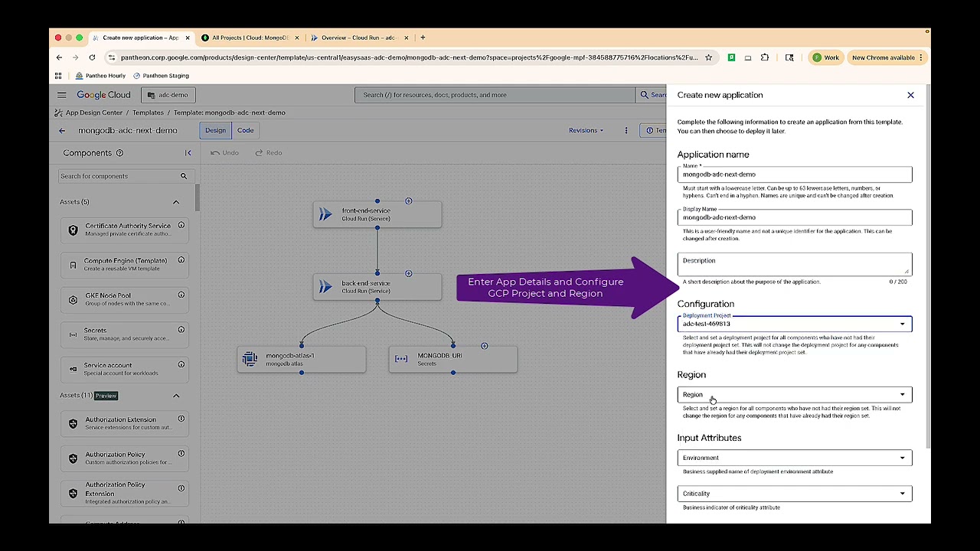This screenshot has height=551, width=980.
Task: Switch to the Design tab
Action: pos(215,130)
